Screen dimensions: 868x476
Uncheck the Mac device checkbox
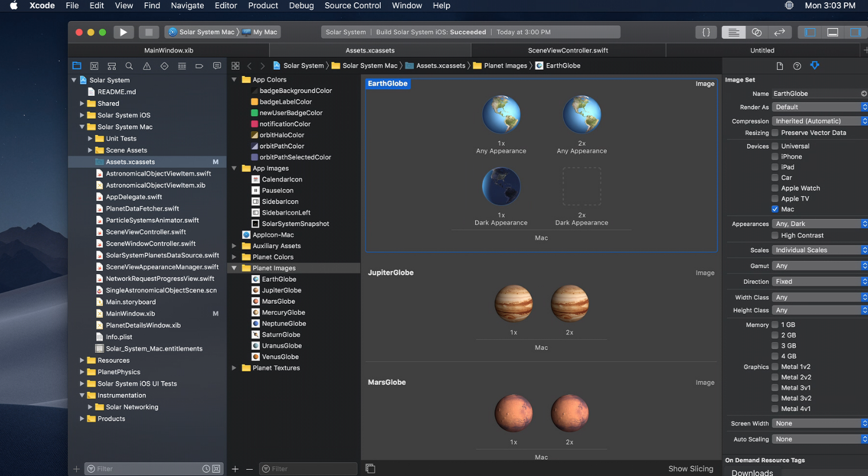(x=775, y=209)
